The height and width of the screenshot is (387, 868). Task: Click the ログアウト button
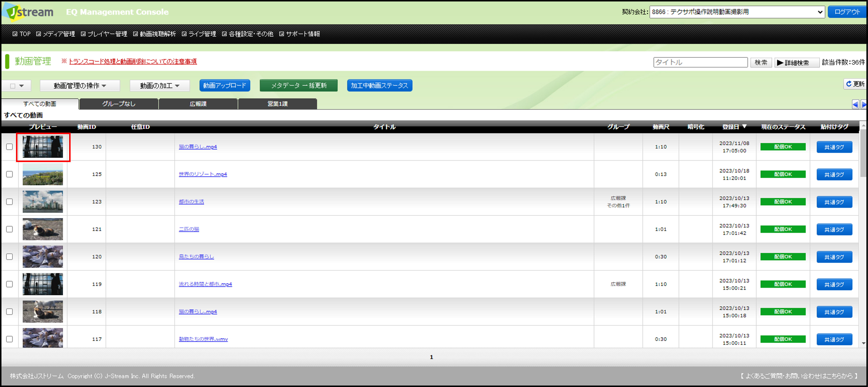point(847,12)
